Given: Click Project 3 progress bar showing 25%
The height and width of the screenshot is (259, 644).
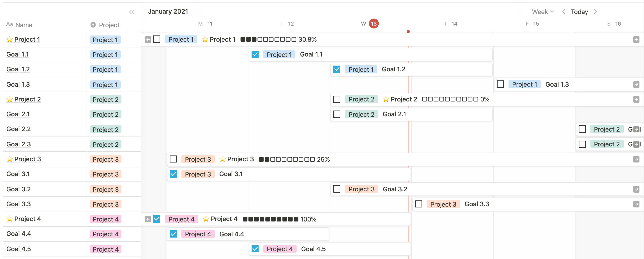Looking at the screenshot, I should tap(294, 159).
